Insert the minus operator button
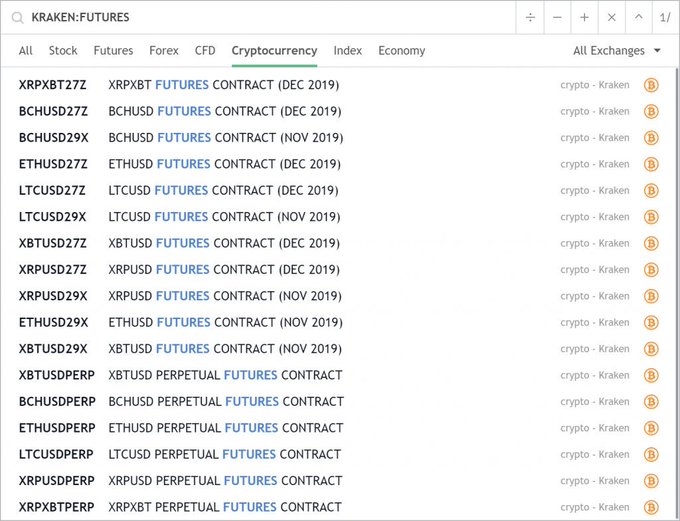Image resolution: width=680 pixels, height=521 pixels. (x=557, y=17)
